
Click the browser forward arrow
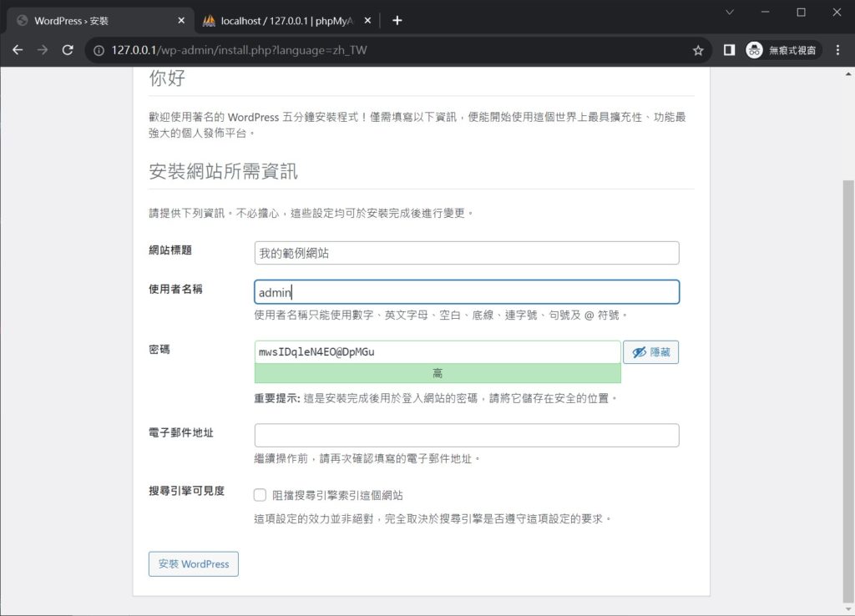[43, 50]
